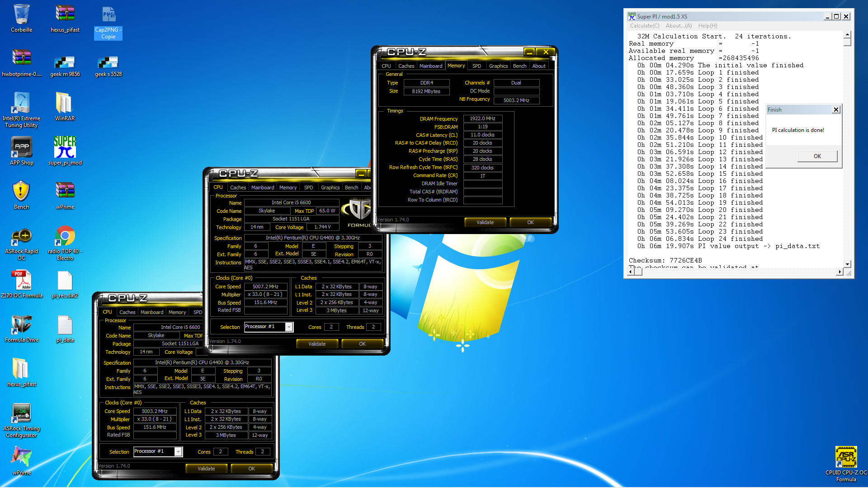This screenshot has width=868, height=488.
Task: Open the Z170 OC Formula PDF
Action: pyautogui.click(x=21, y=284)
